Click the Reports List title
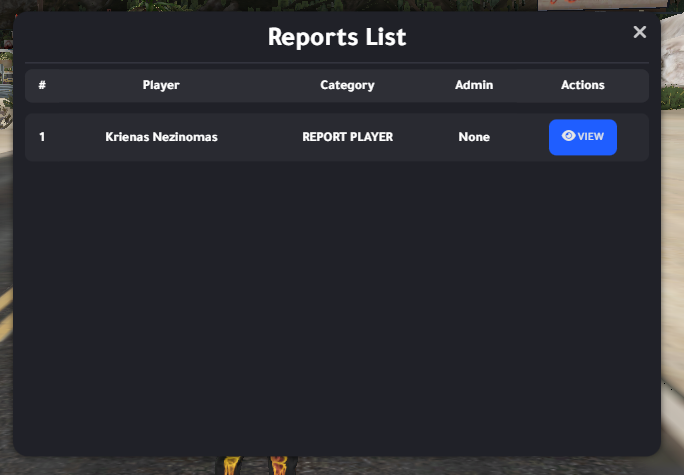Screen dimensions: 684x475 click(x=337, y=37)
